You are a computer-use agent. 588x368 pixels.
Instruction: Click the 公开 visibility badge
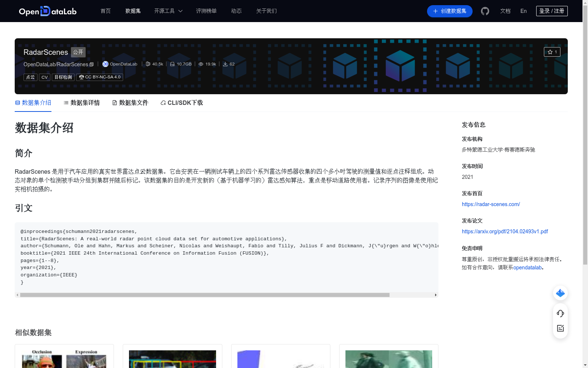click(78, 52)
